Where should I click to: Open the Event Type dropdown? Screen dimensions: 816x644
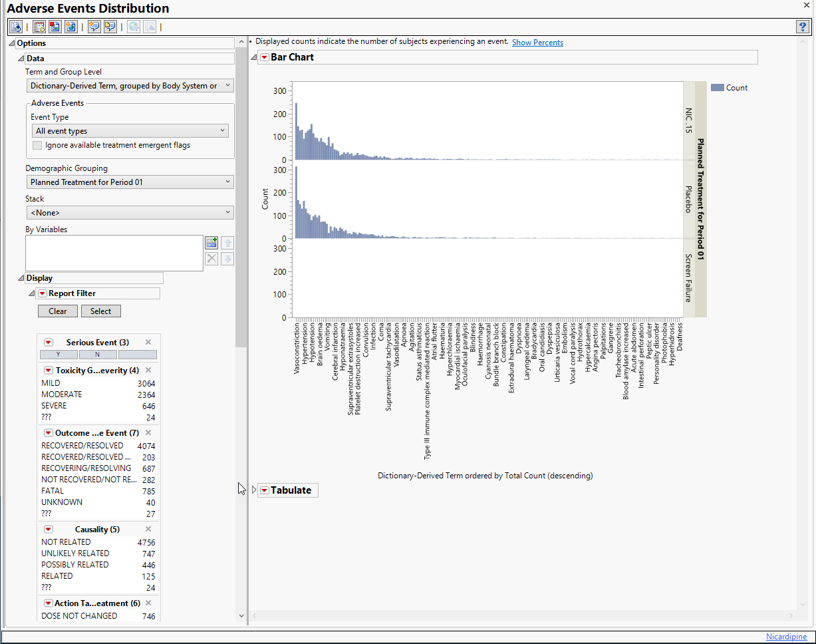point(130,131)
